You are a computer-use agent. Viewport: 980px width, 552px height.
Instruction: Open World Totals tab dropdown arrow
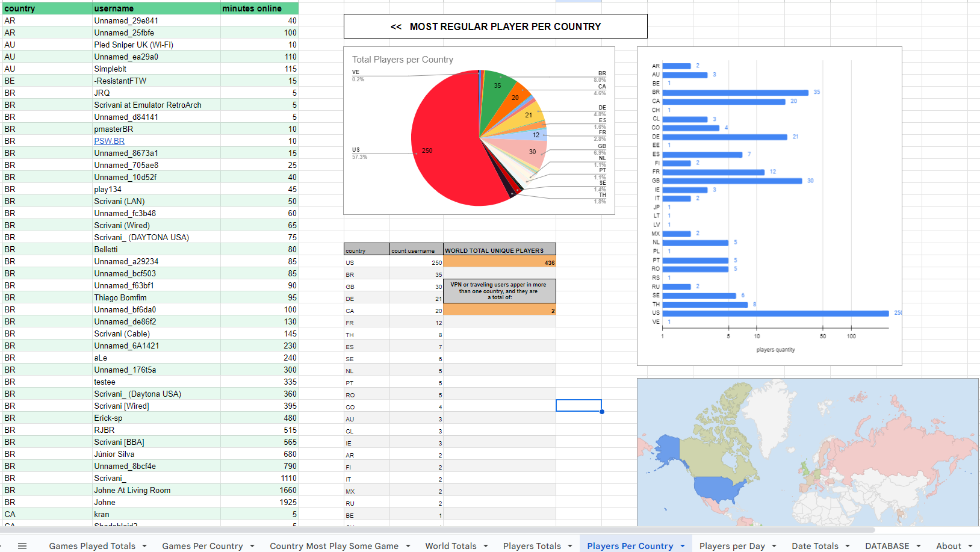coord(486,546)
